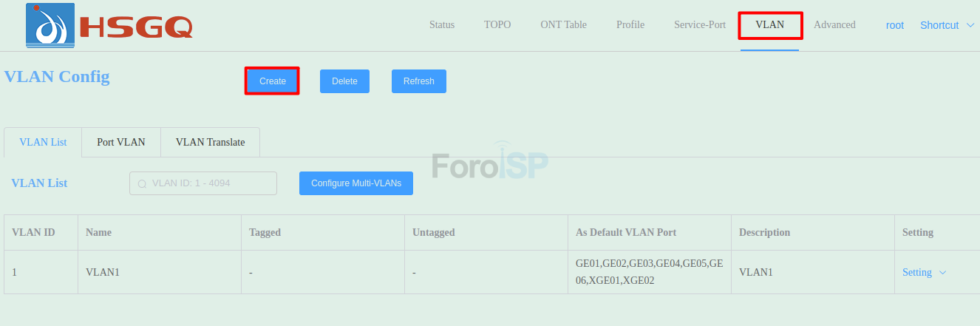Image resolution: width=980 pixels, height=326 pixels.
Task: Refresh the VLAN configuration list
Action: (418, 81)
